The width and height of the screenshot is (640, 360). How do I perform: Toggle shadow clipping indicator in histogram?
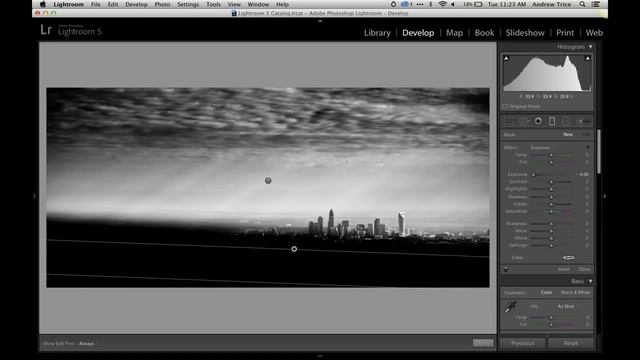click(506, 58)
